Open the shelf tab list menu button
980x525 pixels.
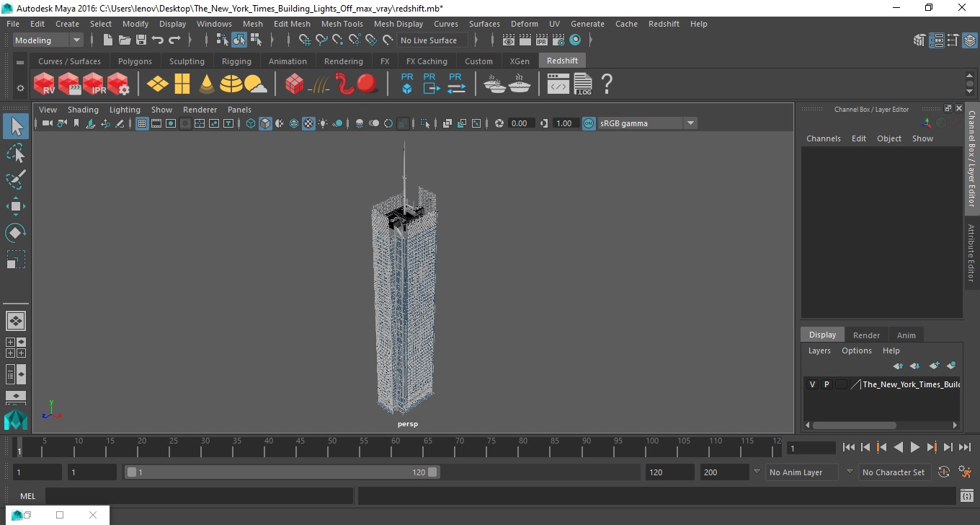coord(20,62)
